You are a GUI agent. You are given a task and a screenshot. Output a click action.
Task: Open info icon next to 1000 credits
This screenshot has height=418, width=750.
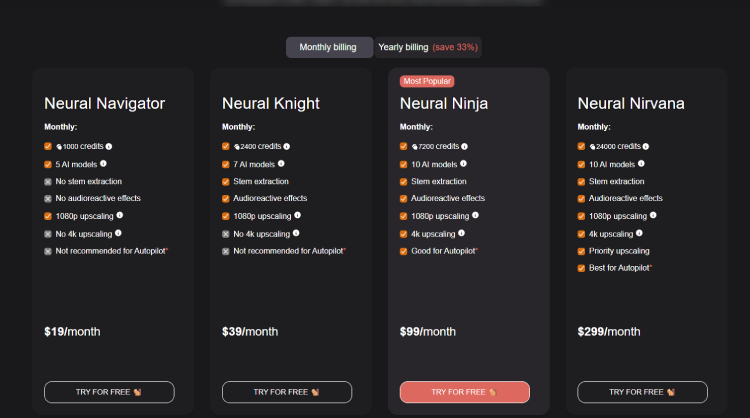coord(109,146)
